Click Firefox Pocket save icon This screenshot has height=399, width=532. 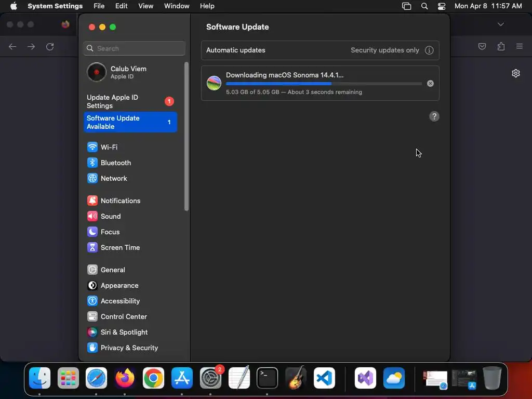[482, 46]
